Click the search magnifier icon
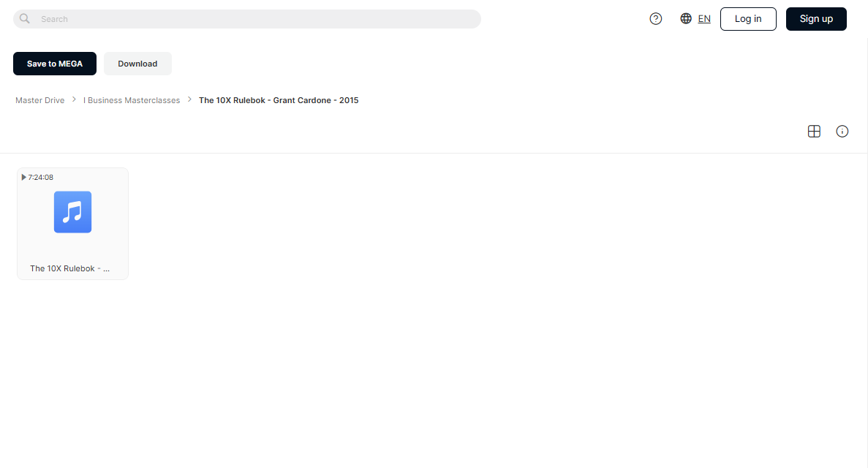This screenshot has height=468, width=868. tap(24, 19)
